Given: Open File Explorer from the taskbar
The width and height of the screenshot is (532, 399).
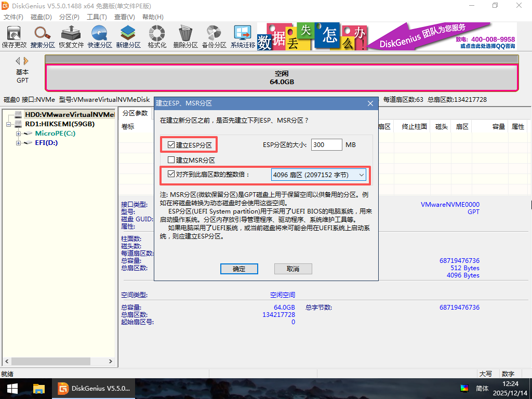Looking at the screenshot, I should click(x=39, y=388).
